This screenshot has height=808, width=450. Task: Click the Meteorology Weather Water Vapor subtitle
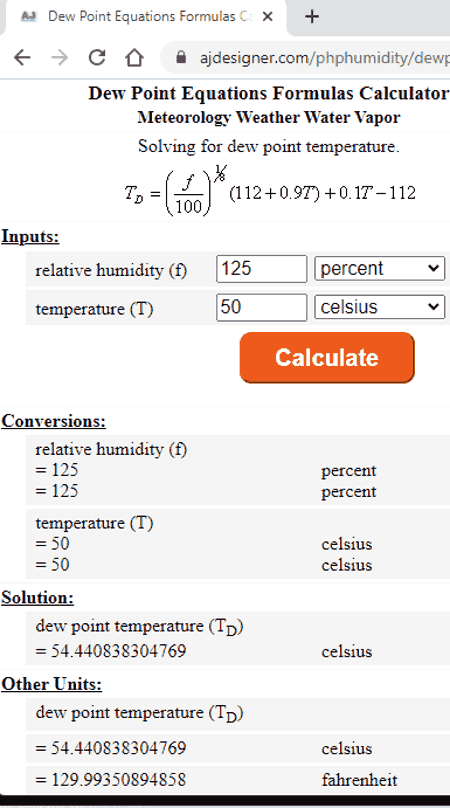269,117
